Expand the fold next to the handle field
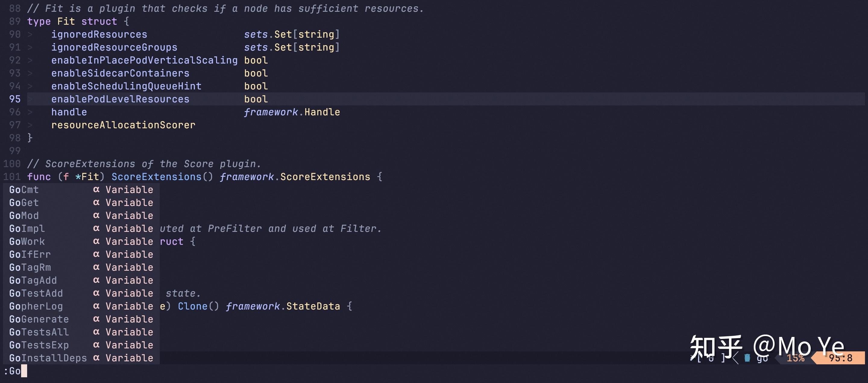Viewport: 868px width, 383px height. pos(30,112)
